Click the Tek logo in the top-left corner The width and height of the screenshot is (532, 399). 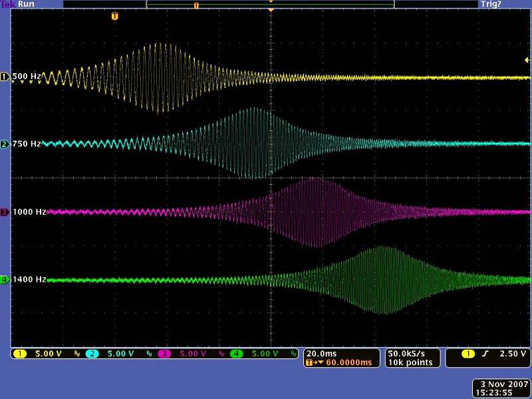7,4
